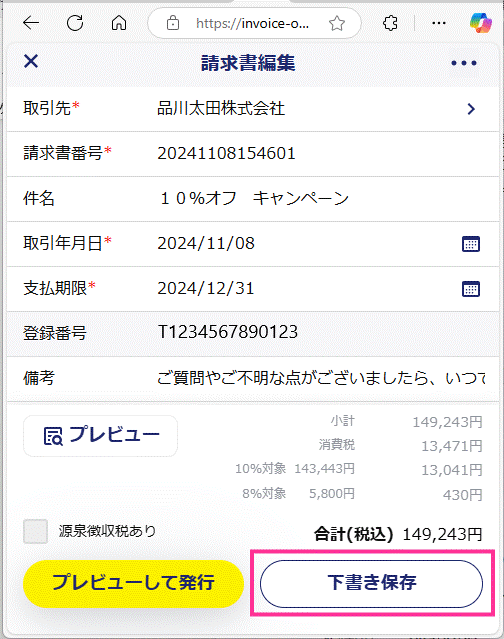504x639 pixels.
Task: Click 下書き保存 to save draft
Action: point(371,583)
